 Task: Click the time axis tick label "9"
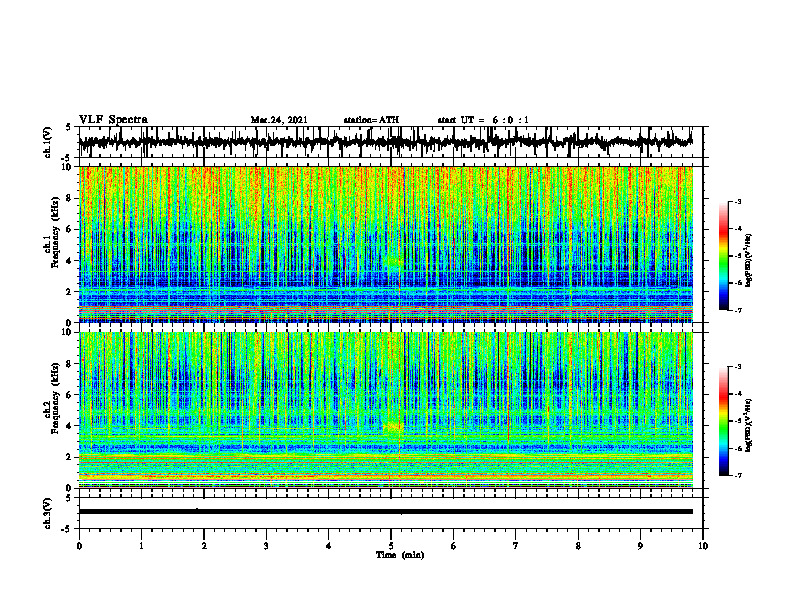(x=640, y=546)
